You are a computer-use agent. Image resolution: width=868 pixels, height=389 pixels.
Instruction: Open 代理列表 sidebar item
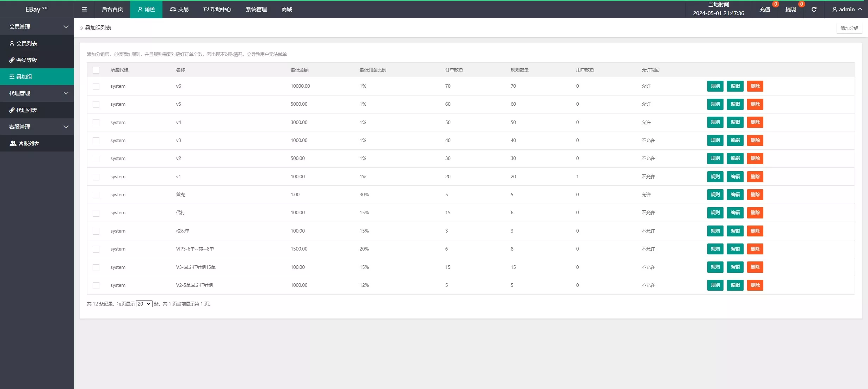coord(27,110)
